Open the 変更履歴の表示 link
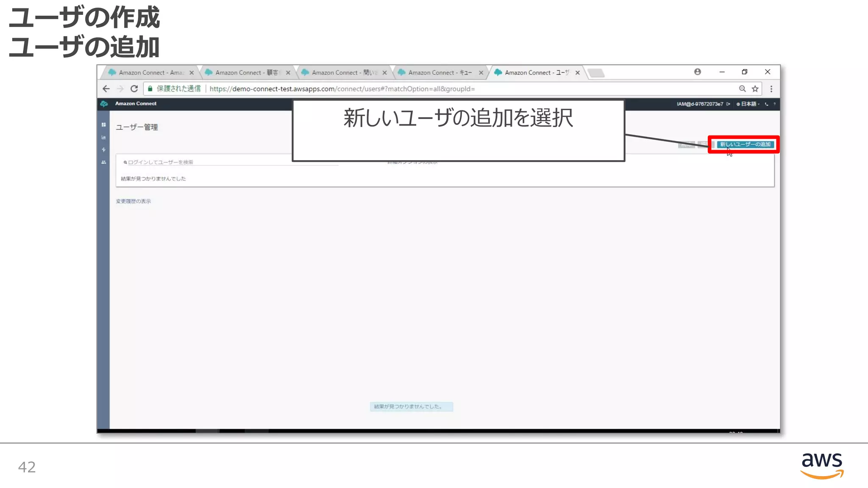Viewport: 868px width, 488px height. 134,201
